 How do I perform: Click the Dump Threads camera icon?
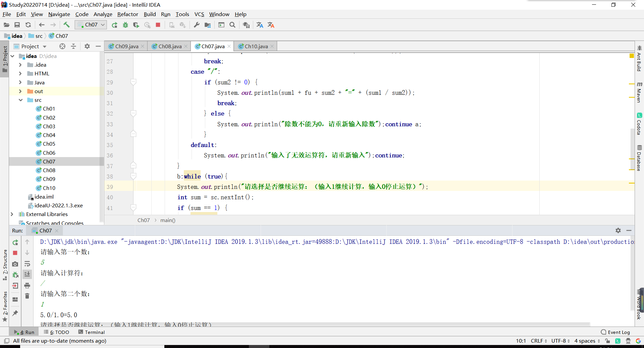[15, 264]
